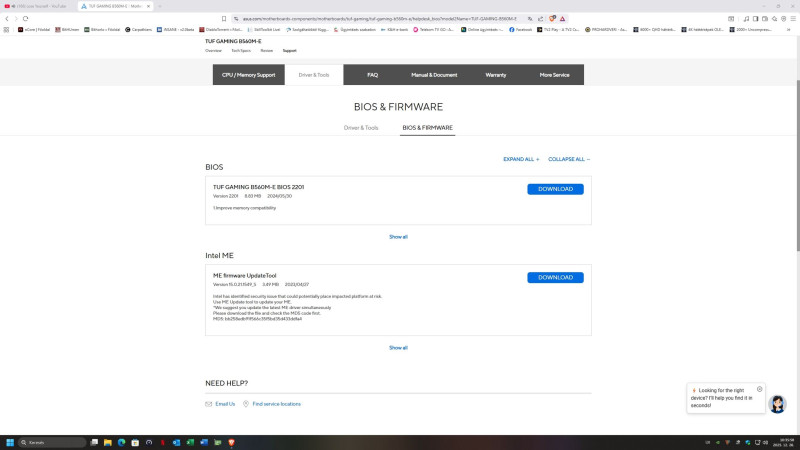Screen dimensions: 800x450
Task: Open Excel from the taskbar
Action: pyautogui.click(x=190, y=442)
